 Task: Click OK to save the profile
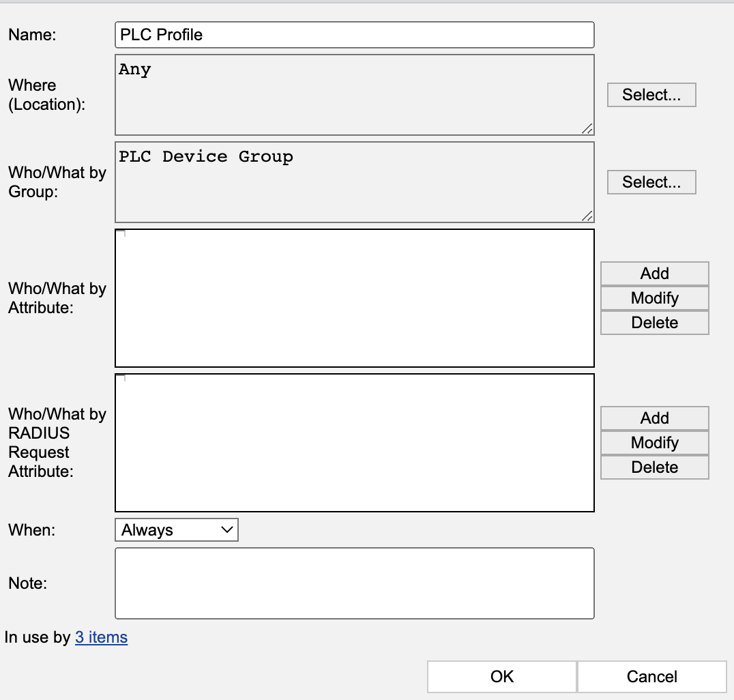coord(502,676)
